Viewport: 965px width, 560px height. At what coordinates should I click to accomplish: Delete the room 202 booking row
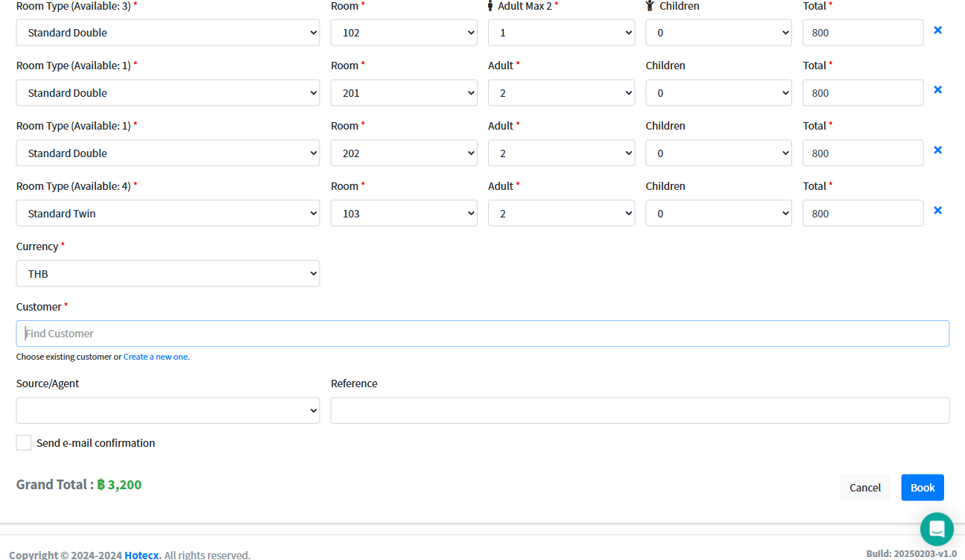click(x=937, y=150)
